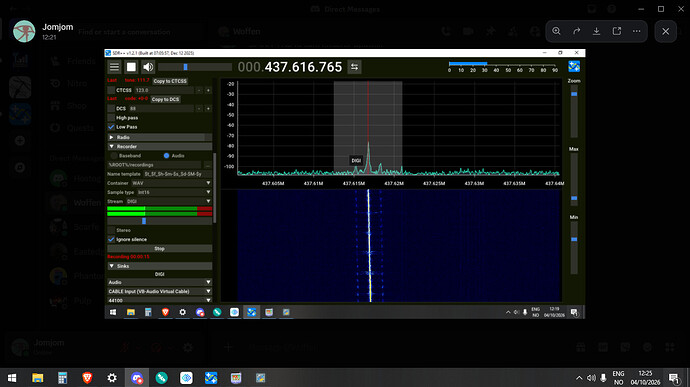The image size is (690, 387).
Task: Adjust the recorder audio level slider
Action: tap(159, 221)
